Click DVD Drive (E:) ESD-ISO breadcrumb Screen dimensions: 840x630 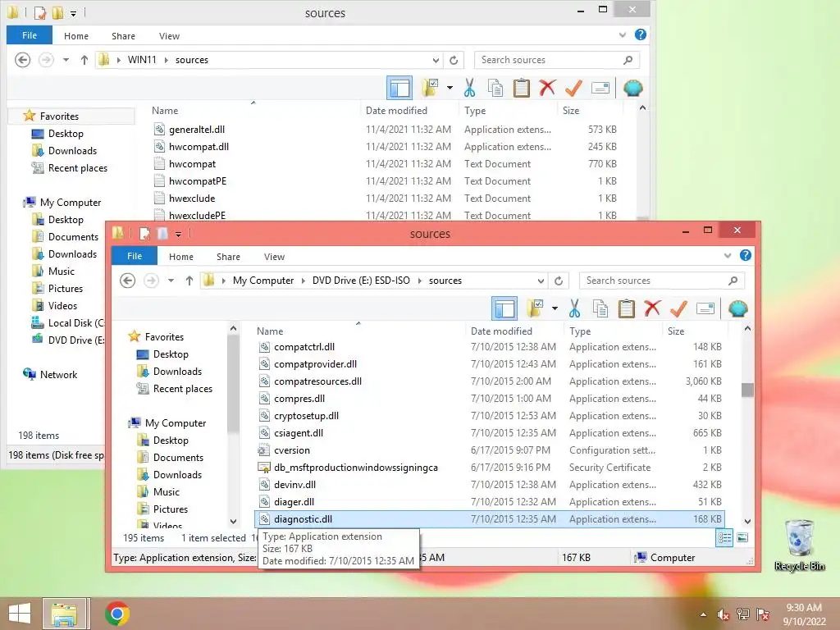[361, 281]
